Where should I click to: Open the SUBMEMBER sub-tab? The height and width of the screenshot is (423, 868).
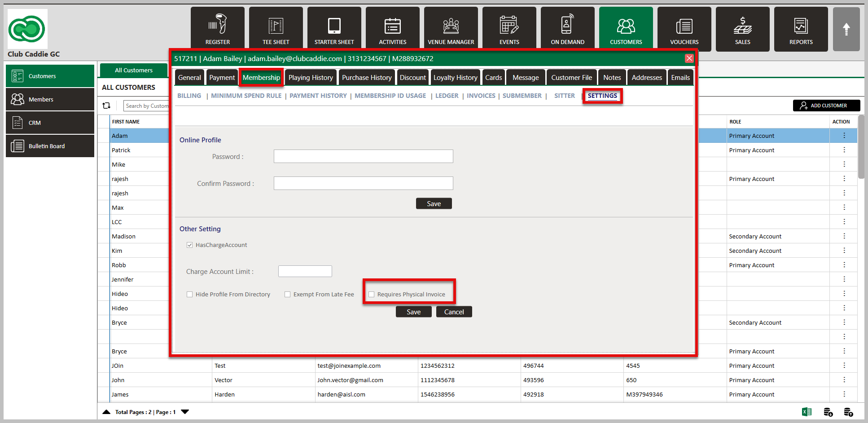coord(522,96)
